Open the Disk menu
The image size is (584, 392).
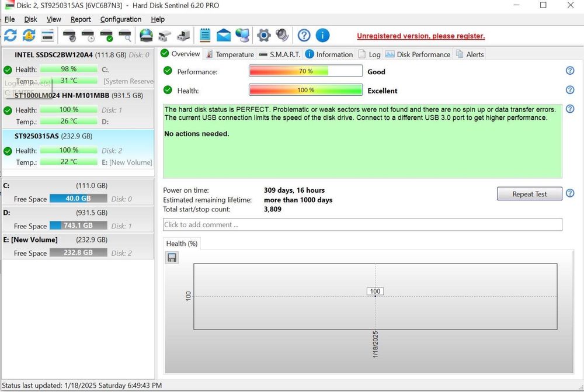[x=30, y=19]
